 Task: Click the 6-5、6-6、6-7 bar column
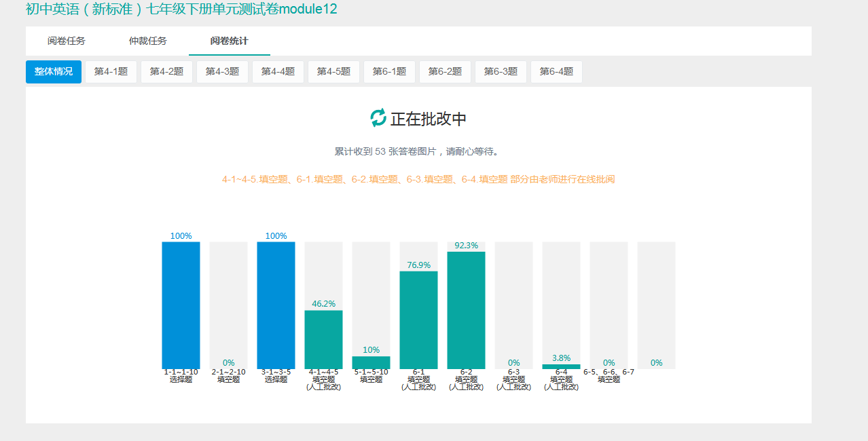tap(609, 305)
